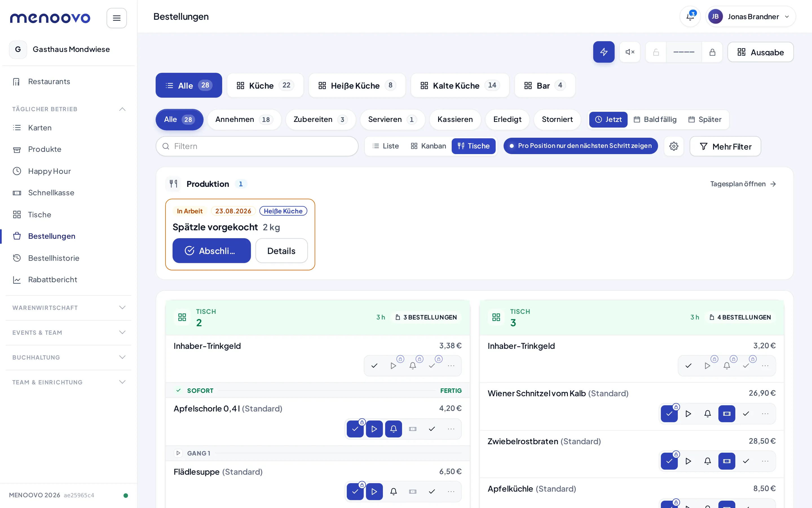This screenshot has height=508, width=812.
Task: Expand the Events & Team section
Action: click(69, 333)
